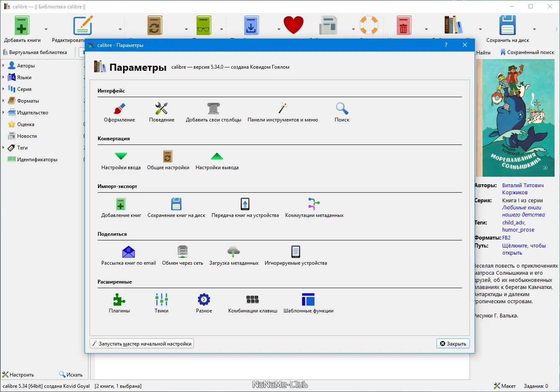Expand the Серия category
This screenshot has width=560, height=392.
coord(3,89)
